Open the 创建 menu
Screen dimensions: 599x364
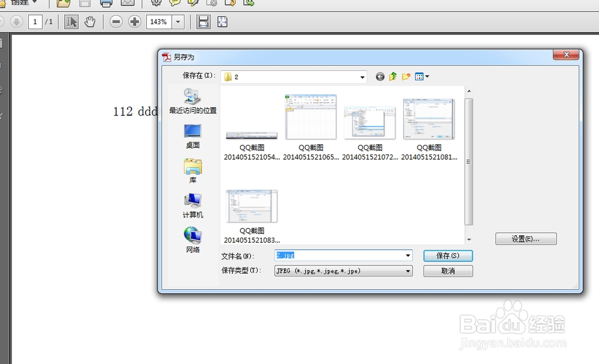coord(22,3)
